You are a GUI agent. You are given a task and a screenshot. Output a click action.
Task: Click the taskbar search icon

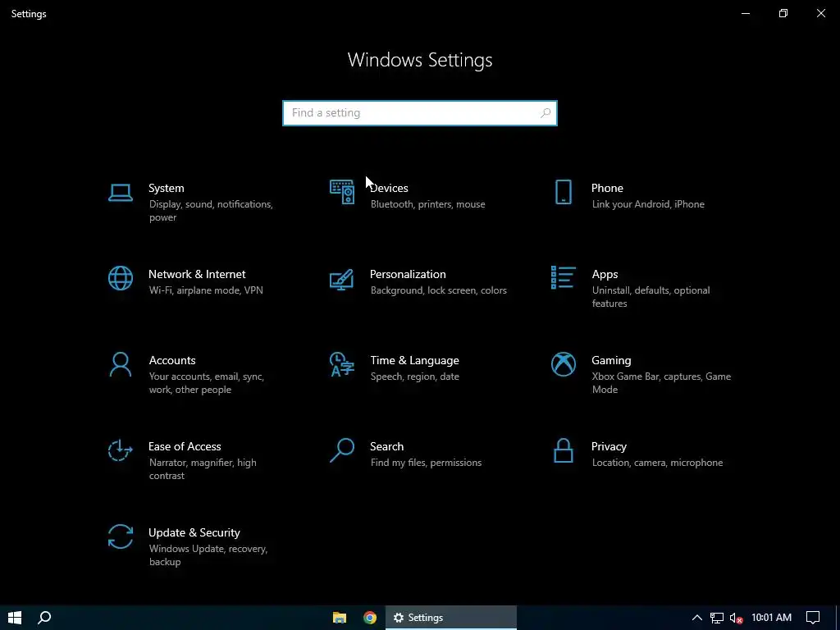point(44,618)
